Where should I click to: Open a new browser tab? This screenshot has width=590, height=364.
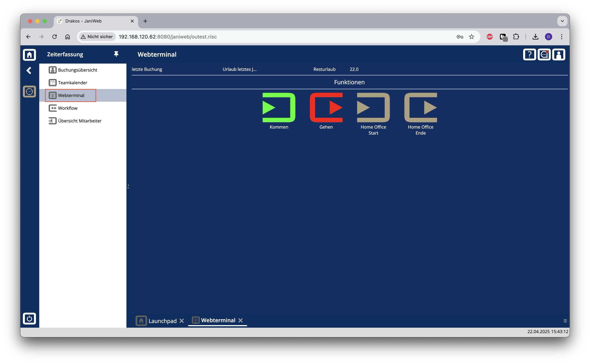(x=145, y=21)
